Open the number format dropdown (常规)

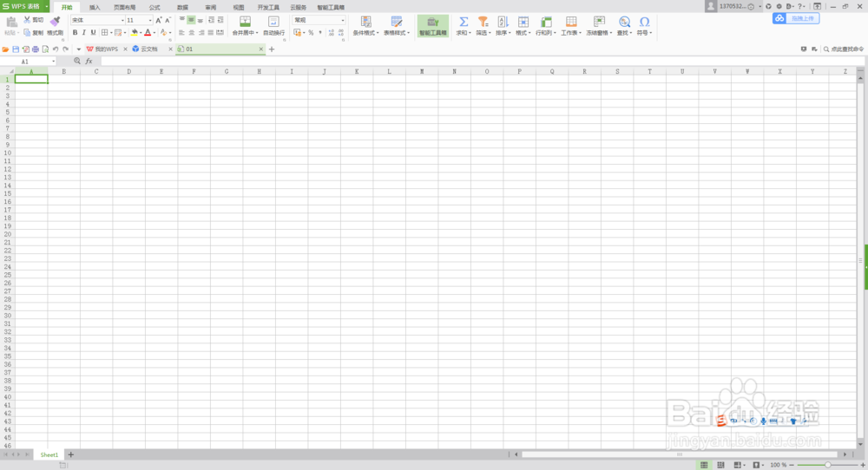pyautogui.click(x=343, y=21)
